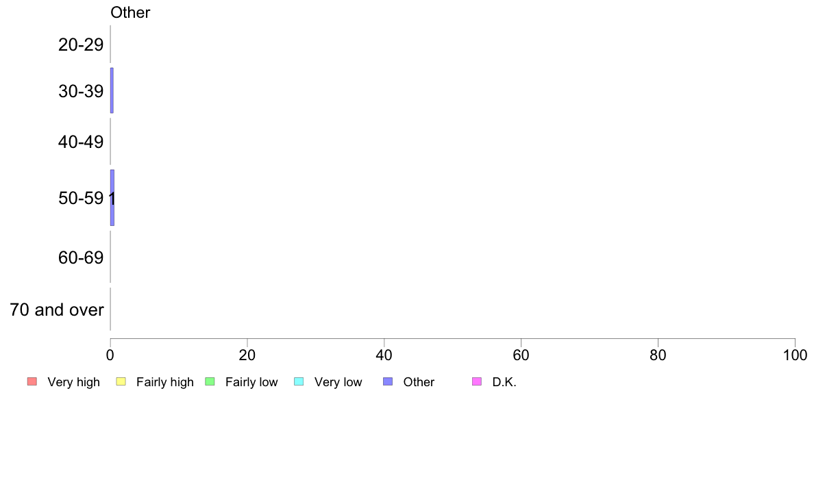Click the 20-29 age group label

[81, 45]
